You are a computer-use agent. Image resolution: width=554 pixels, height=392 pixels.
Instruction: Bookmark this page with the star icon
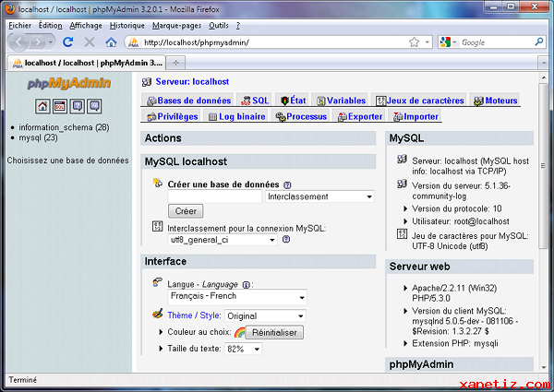(x=414, y=42)
